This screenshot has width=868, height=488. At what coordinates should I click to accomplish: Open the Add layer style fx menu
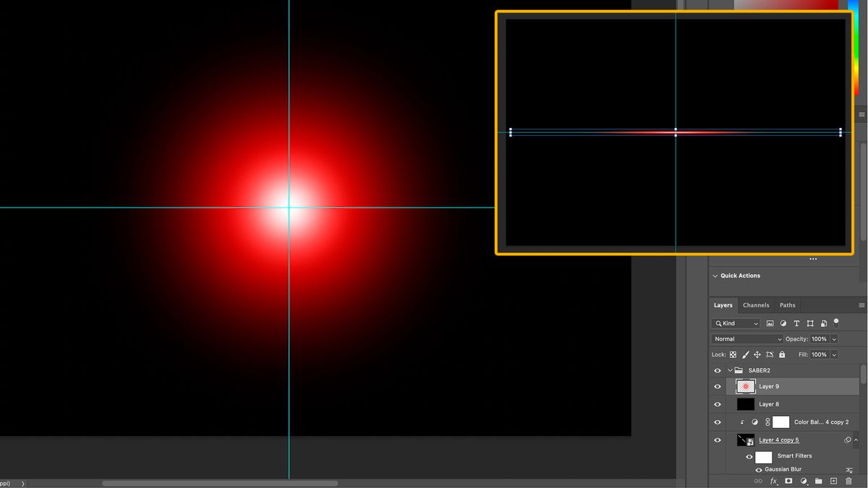773,481
